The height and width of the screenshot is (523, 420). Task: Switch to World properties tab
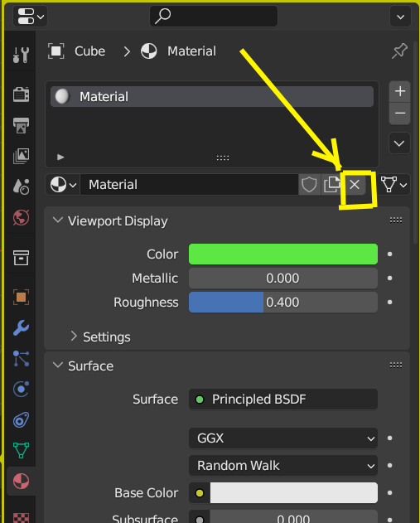click(x=21, y=218)
